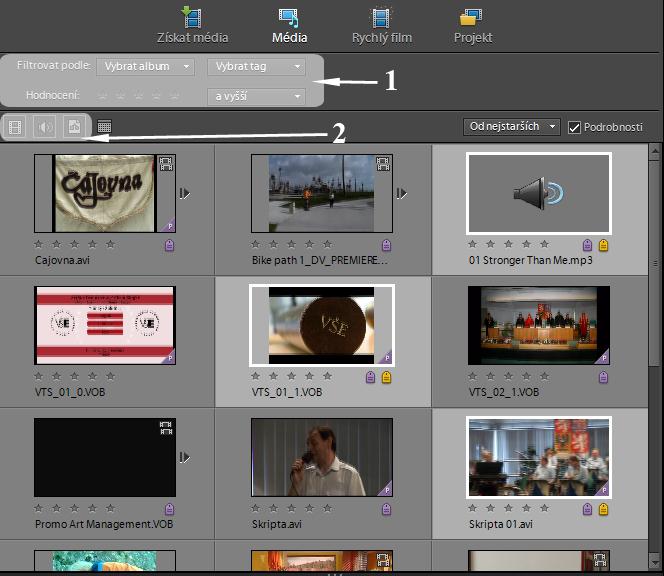Click the 'Filtrovat podle:' label

pos(53,65)
